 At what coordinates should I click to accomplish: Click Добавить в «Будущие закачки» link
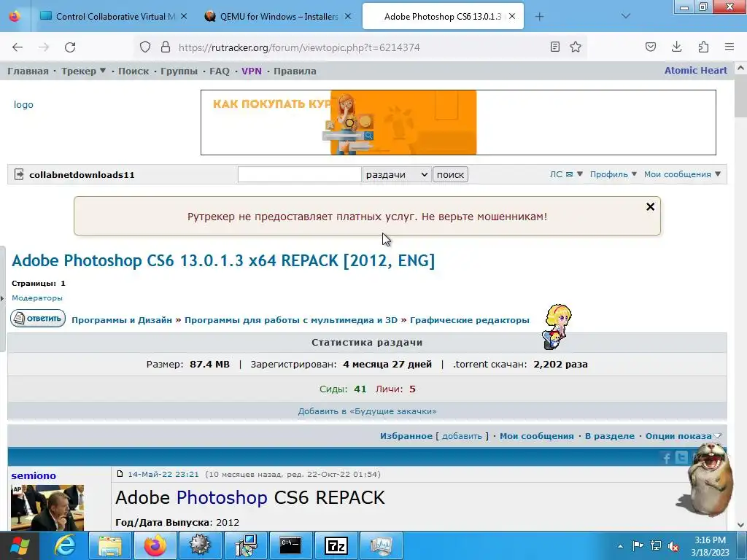tap(368, 411)
